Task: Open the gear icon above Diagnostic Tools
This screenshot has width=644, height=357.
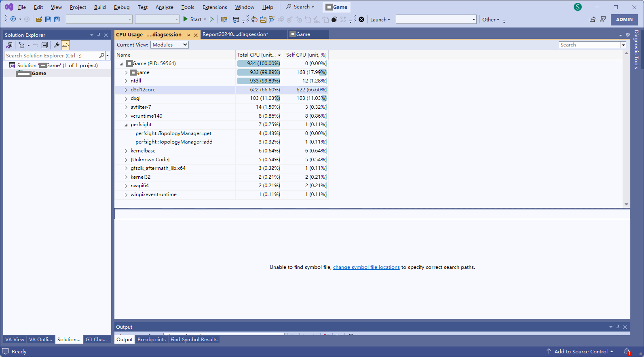Action: pos(628,35)
